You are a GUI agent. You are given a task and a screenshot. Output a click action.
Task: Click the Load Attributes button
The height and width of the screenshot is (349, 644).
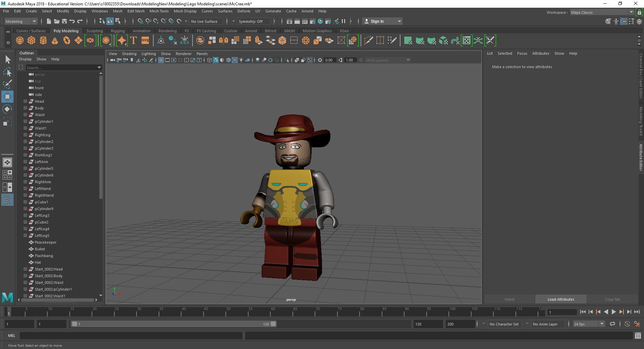[561, 299]
